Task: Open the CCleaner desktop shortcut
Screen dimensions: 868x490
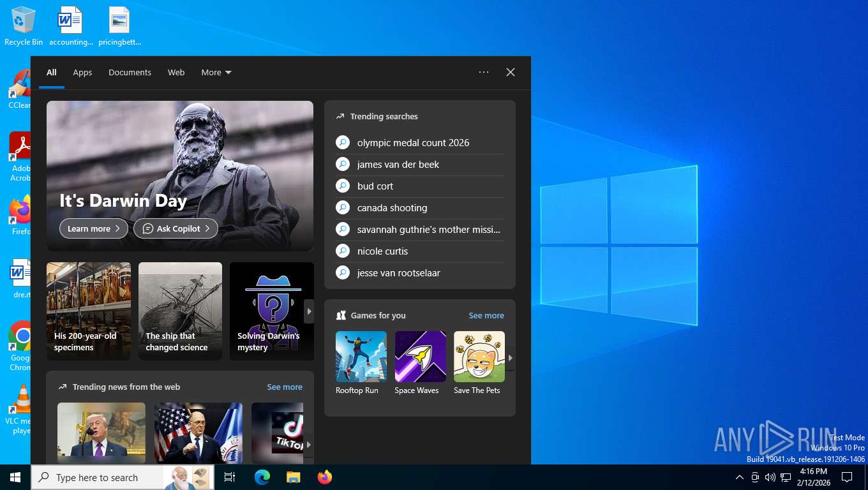Action: [x=20, y=89]
